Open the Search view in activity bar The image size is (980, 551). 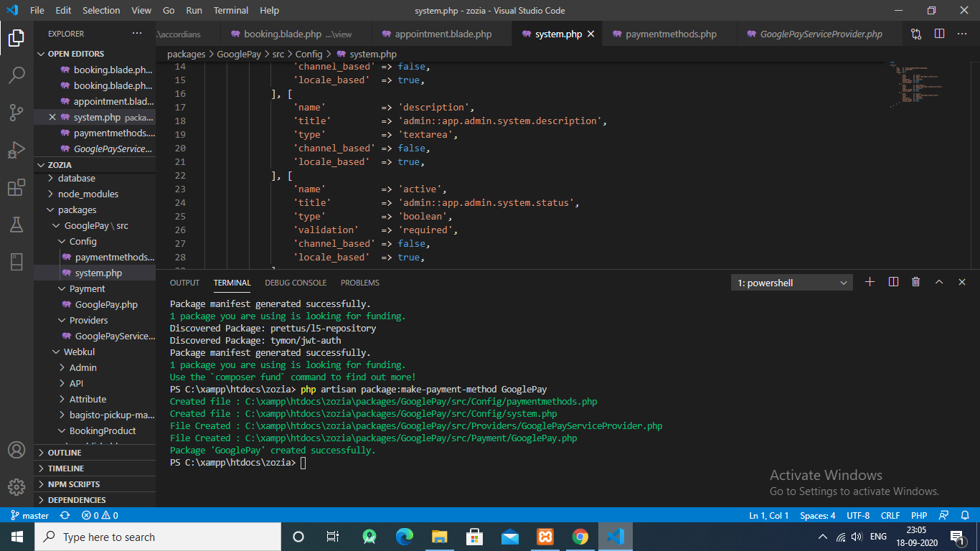17,75
